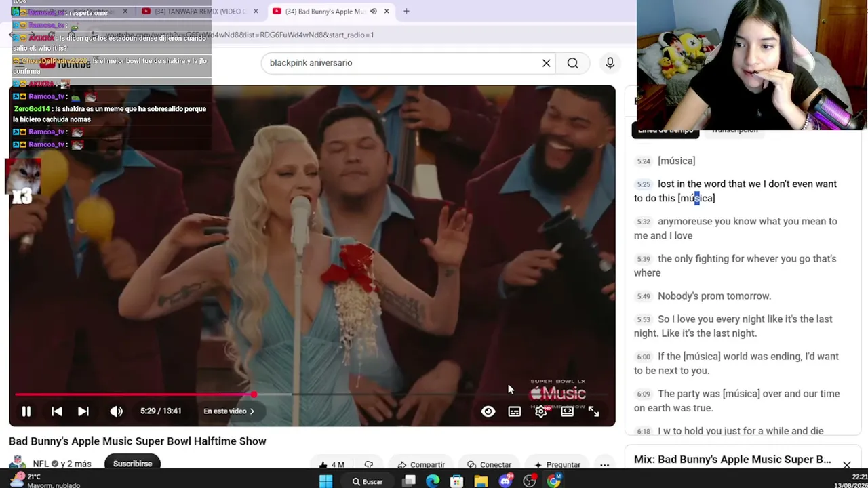The image size is (868, 488).
Task: Jump to transcript line at 5:25
Action: pos(743,191)
